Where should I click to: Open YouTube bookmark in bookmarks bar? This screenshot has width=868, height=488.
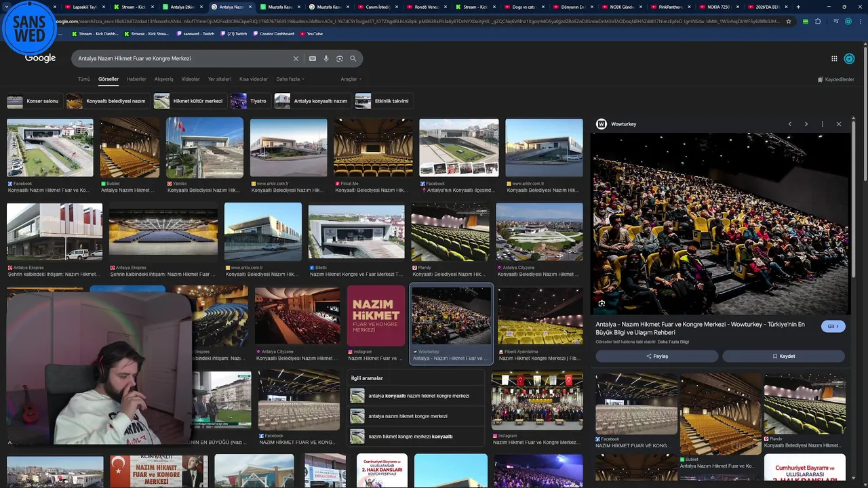tap(311, 33)
